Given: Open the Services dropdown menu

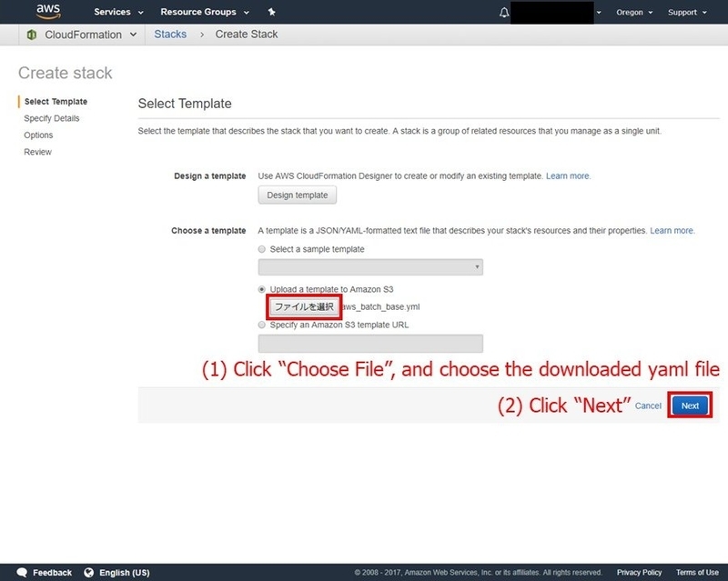Looking at the screenshot, I should coord(118,12).
